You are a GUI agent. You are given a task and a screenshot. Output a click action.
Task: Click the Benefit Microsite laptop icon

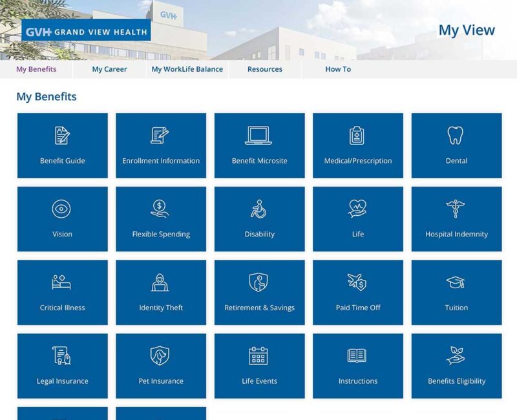coord(258,136)
